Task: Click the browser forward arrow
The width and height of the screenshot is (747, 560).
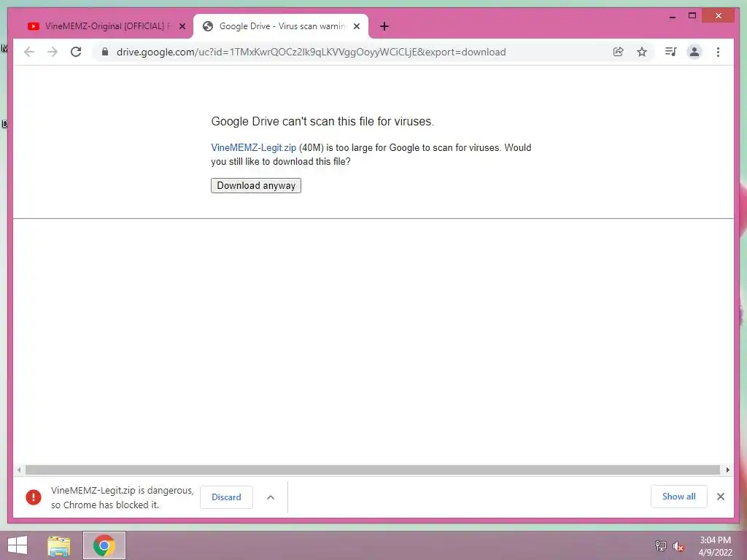Action: 53,52
